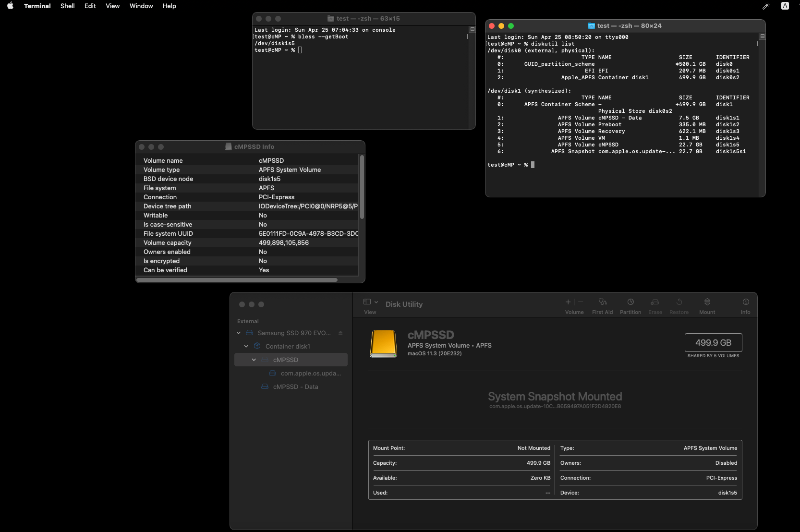800x532 pixels.
Task: Toggle the sidebar View button
Action: [367, 302]
